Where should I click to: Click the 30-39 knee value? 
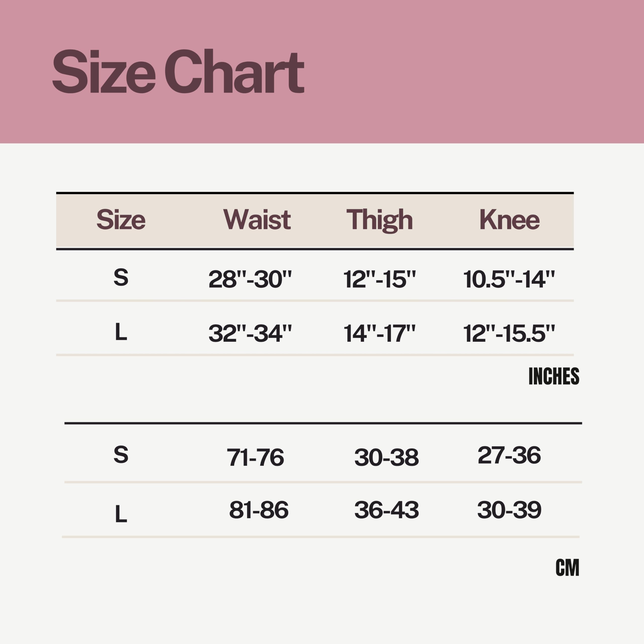[x=509, y=510]
